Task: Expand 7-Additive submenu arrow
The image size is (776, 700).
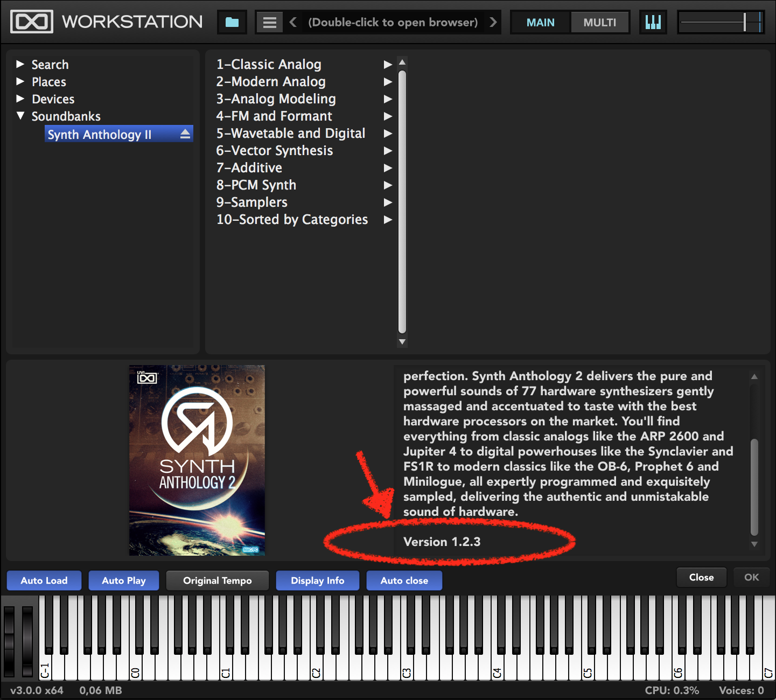Action: 388,168
